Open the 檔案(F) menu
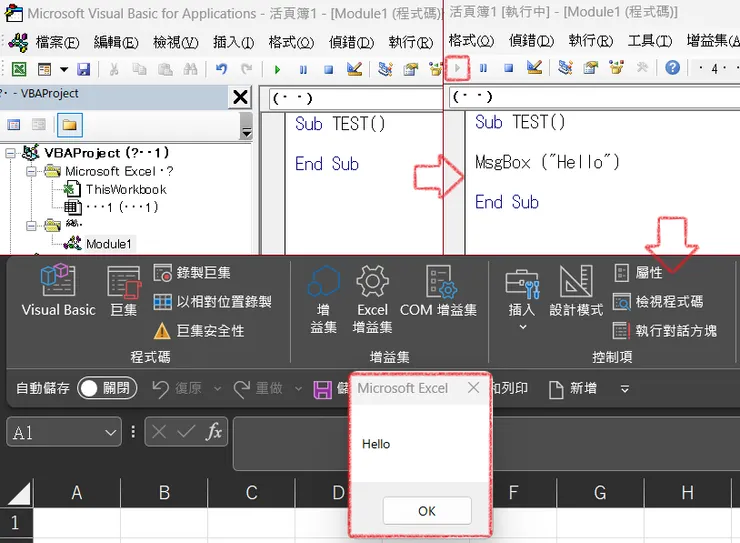740x543 pixels. click(57, 43)
